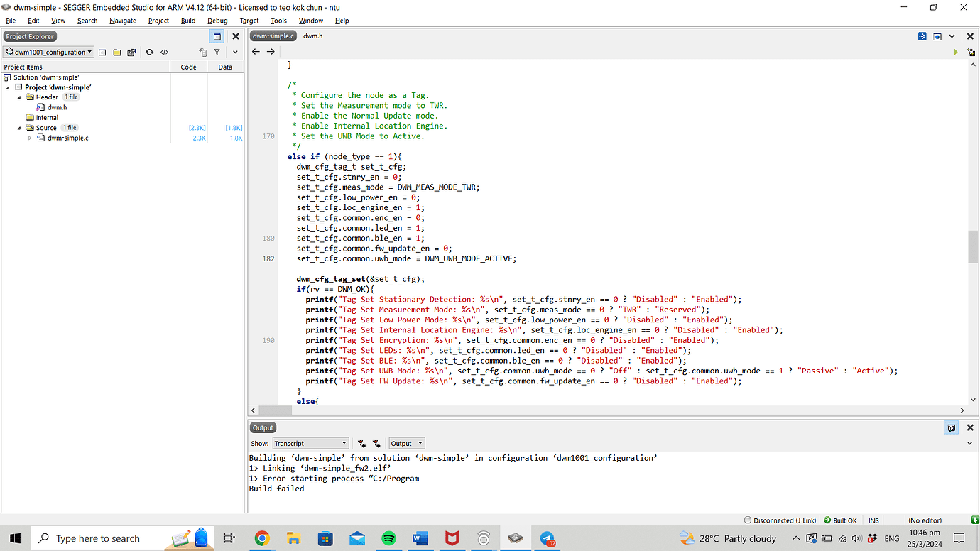Click the green play arrow in editor toolbar

coord(956,52)
